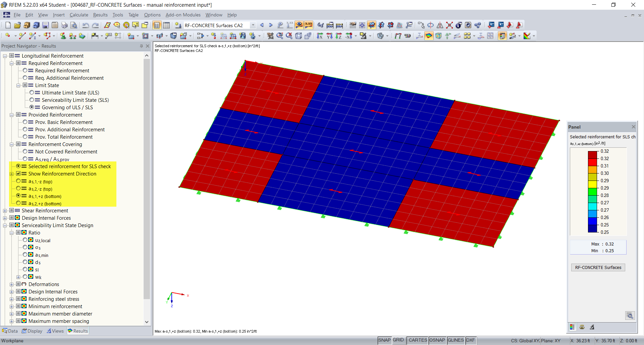Activate the Move/Rotate objects icon
644x345 pixels.
[x=422, y=25]
